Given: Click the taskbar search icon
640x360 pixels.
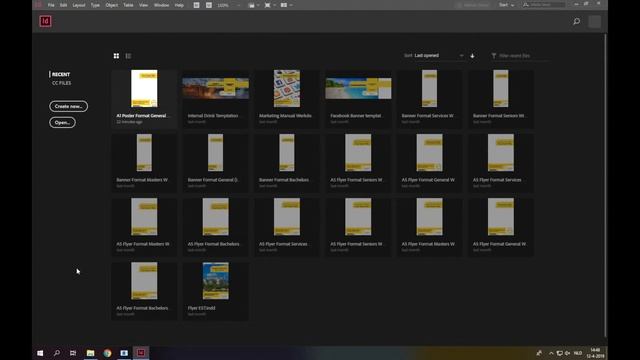Looking at the screenshot, I should click(57, 353).
